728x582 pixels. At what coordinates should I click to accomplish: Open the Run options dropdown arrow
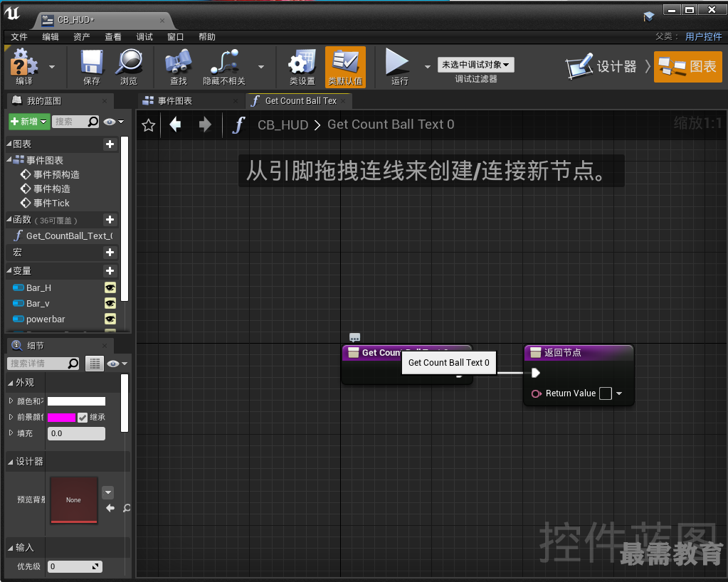pos(428,67)
